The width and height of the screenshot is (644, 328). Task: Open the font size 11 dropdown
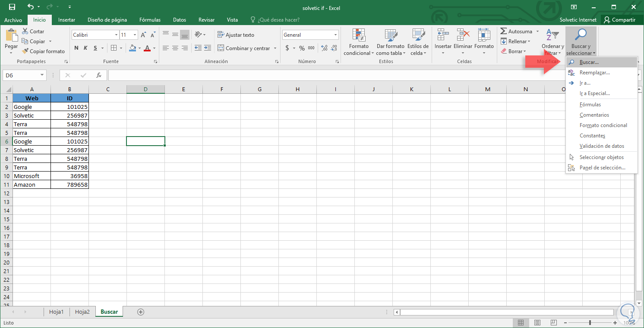tap(135, 35)
